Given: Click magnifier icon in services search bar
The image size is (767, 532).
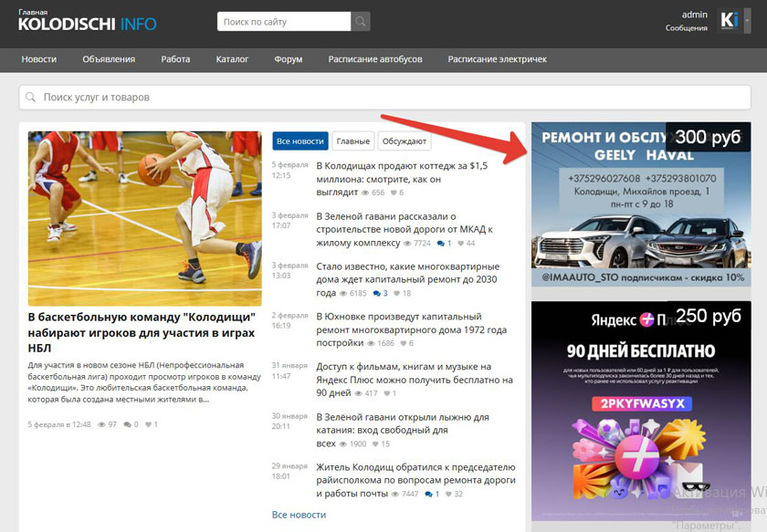Looking at the screenshot, I should click(x=32, y=97).
